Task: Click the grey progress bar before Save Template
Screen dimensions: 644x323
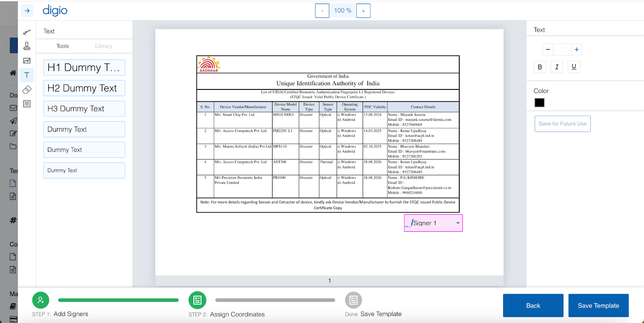Action: (x=275, y=300)
